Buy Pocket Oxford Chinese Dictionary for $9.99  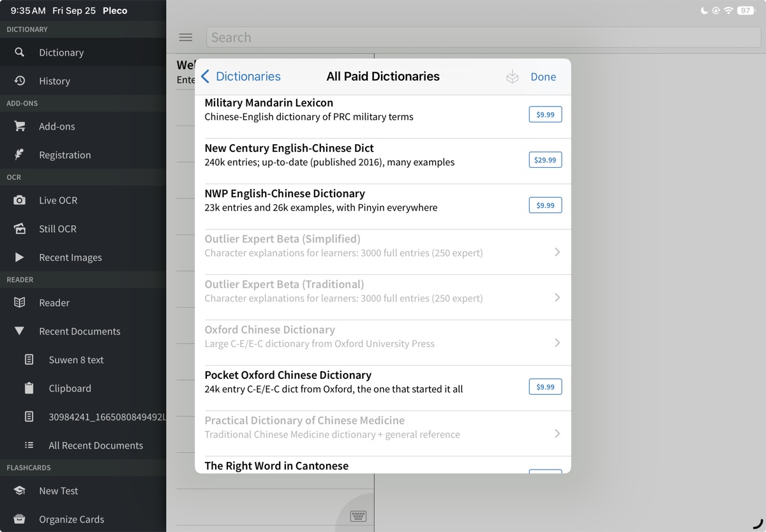pyautogui.click(x=545, y=387)
